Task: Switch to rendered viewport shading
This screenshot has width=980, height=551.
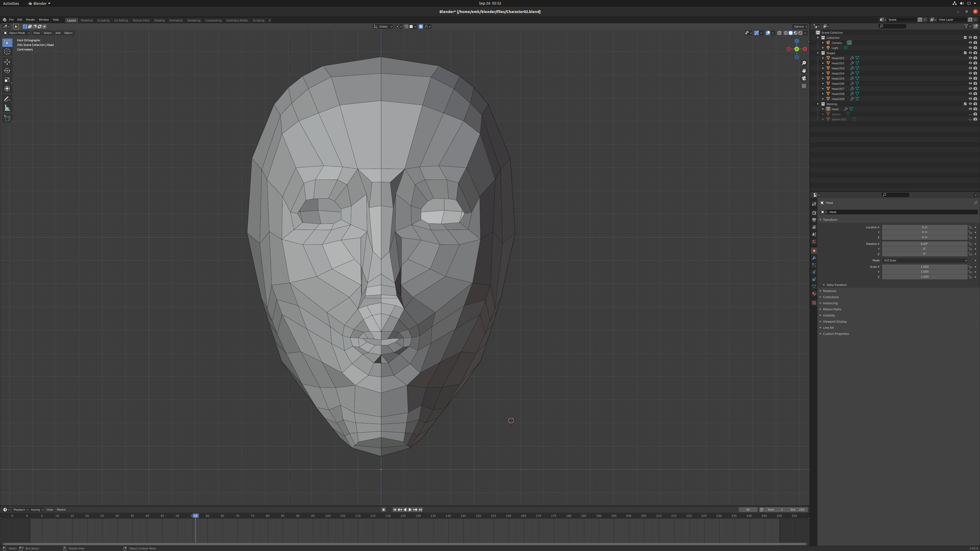Action: (800, 33)
